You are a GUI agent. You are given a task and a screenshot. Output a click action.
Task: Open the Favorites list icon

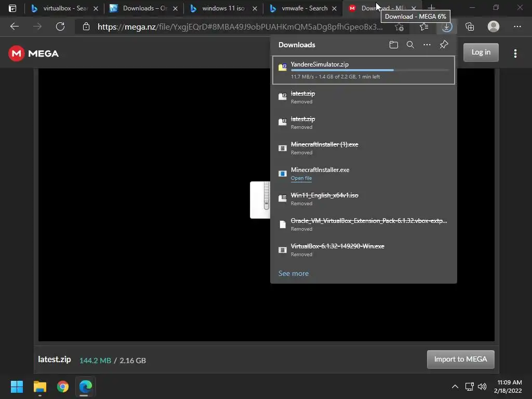coord(424,26)
